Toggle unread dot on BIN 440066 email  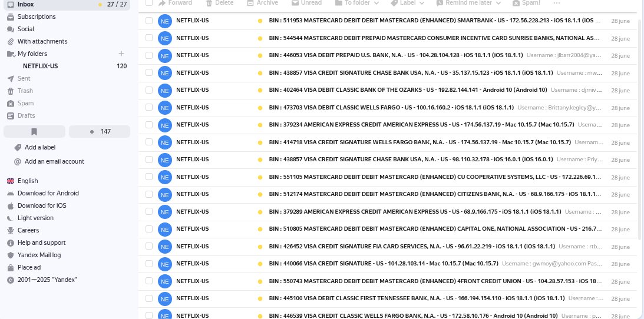click(x=260, y=264)
